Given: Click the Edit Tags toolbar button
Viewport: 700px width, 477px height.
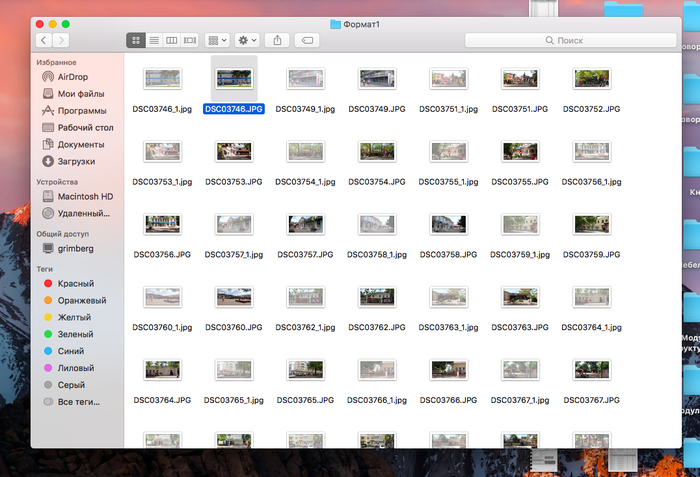Looking at the screenshot, I should click(308, 40).
